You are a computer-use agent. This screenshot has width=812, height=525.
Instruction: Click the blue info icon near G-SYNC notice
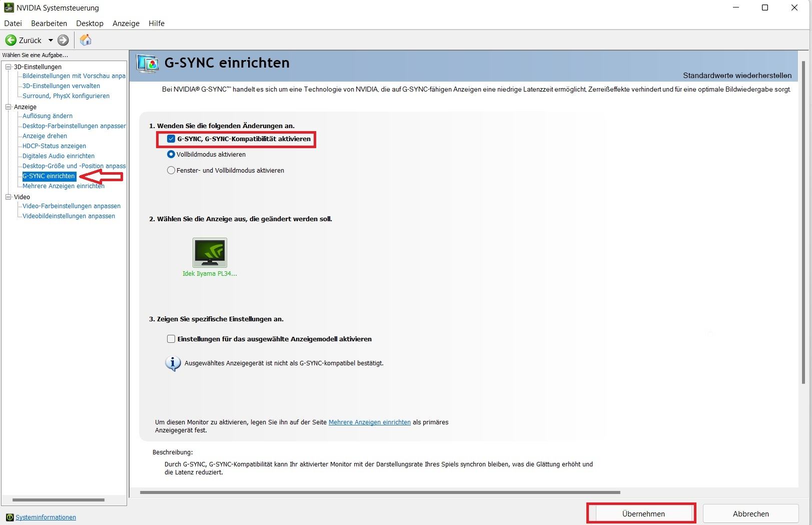[173, 363]
